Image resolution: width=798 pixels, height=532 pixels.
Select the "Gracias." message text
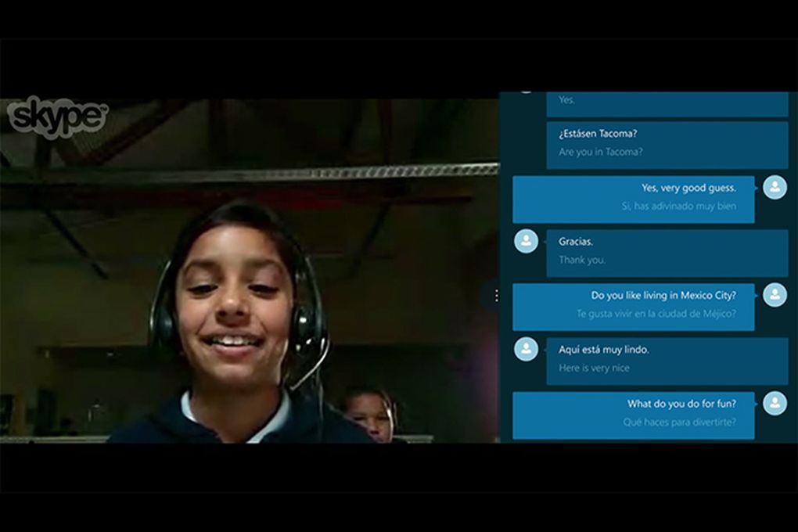[x=576, y=242]
